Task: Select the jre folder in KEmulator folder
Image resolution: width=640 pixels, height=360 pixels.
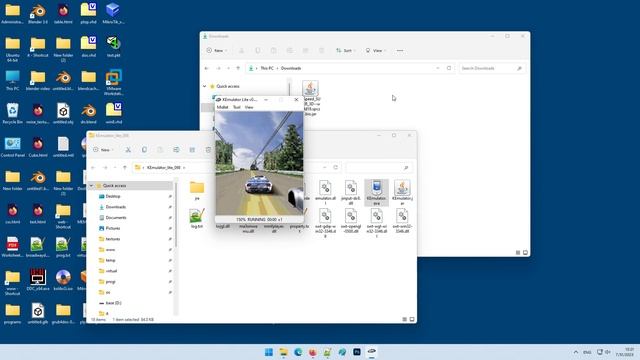Action: click(197, 191)
